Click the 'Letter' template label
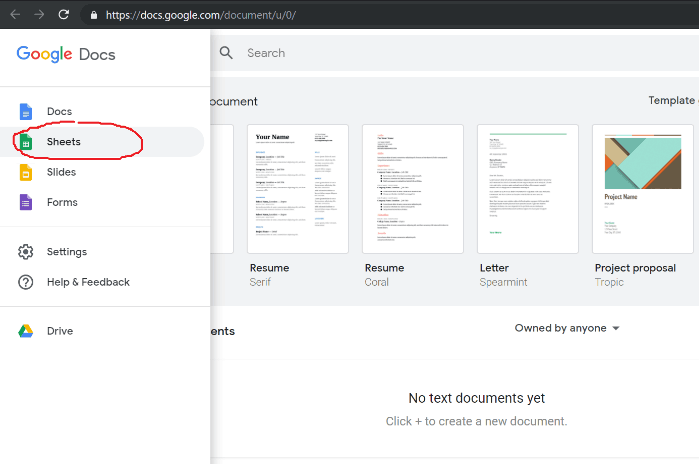This screenshot has width=699, height=464. [494, 268]
